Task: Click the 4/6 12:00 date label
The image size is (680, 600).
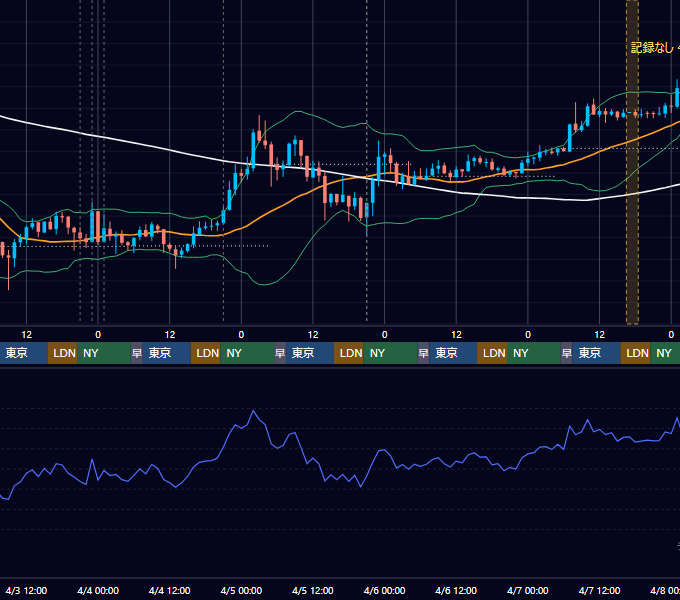Action: point(456,590)
